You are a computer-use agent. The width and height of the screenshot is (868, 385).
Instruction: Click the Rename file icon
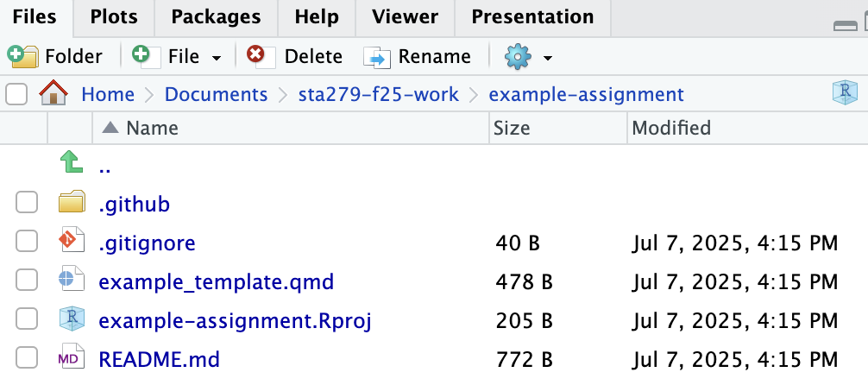pyautogui.click(x=377, y=58)
